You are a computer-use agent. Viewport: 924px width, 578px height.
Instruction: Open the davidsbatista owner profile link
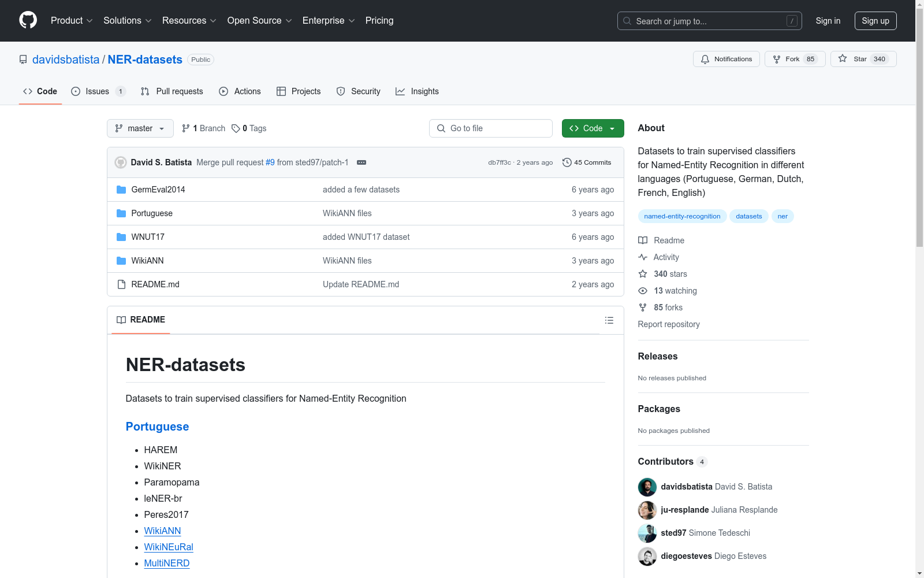click(66, 60)
